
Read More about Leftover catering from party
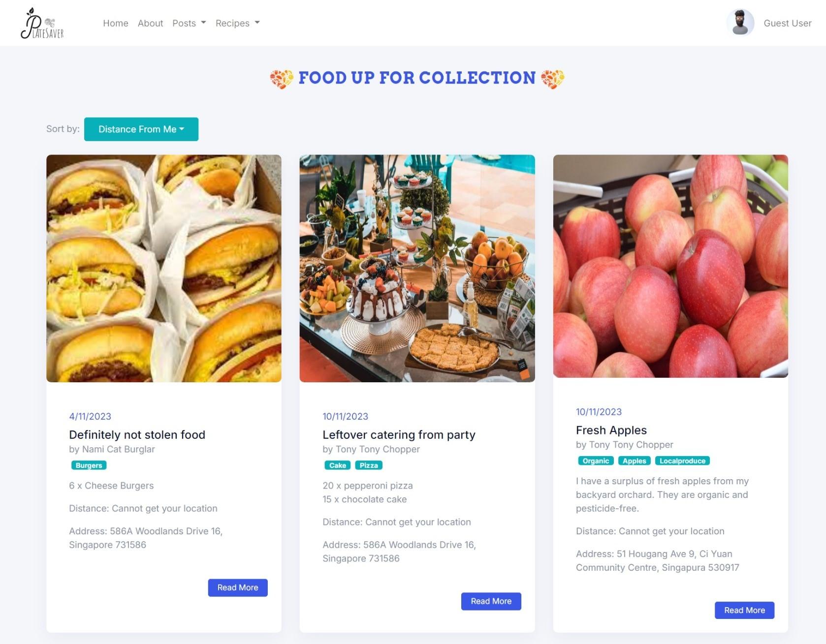tap(491, 602)
